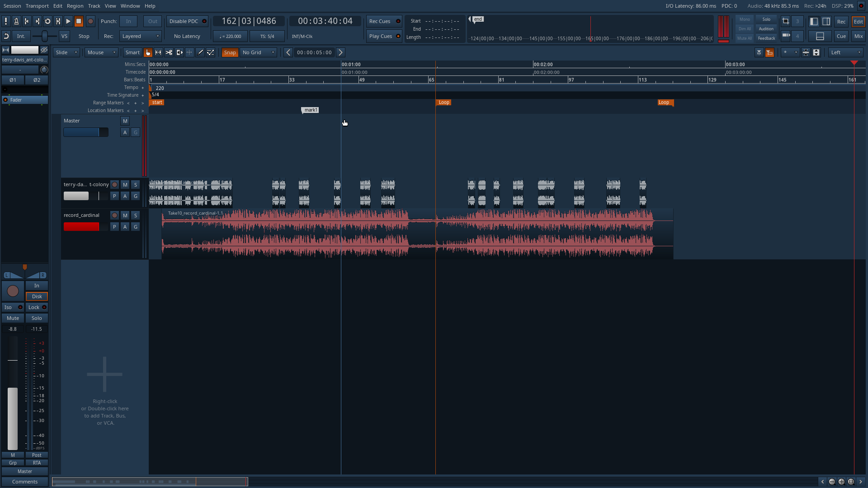Nudge playhead backward arrow
This screenshot has height=488, width=868.
[288, 52]
